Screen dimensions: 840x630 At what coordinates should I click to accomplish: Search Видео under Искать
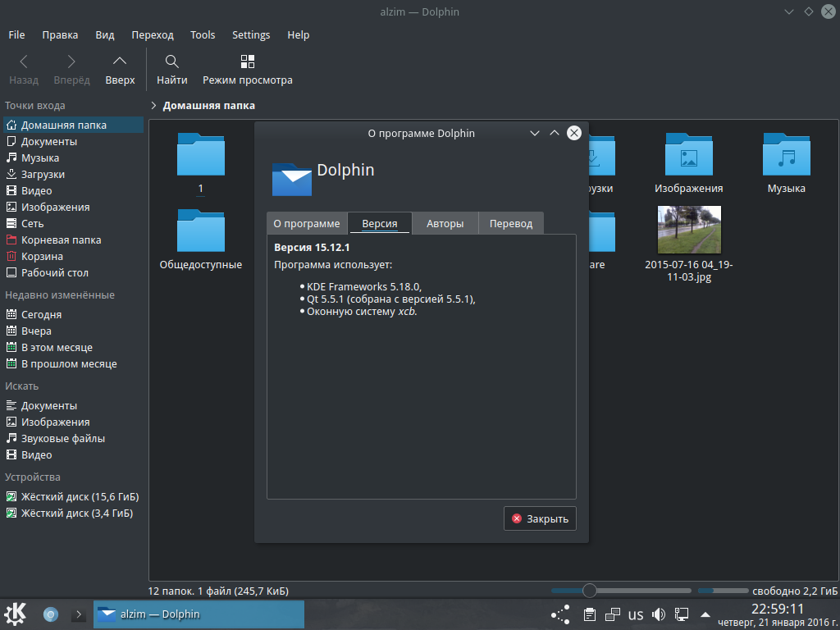(x=73, y=454)
